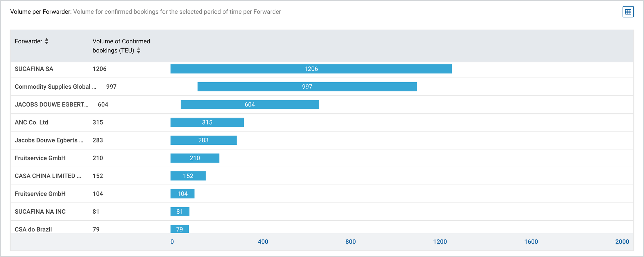Select the SUCAFINA SA 1206 bar
This screenshot has height=257, width=644.
click(x=311, y=69)
